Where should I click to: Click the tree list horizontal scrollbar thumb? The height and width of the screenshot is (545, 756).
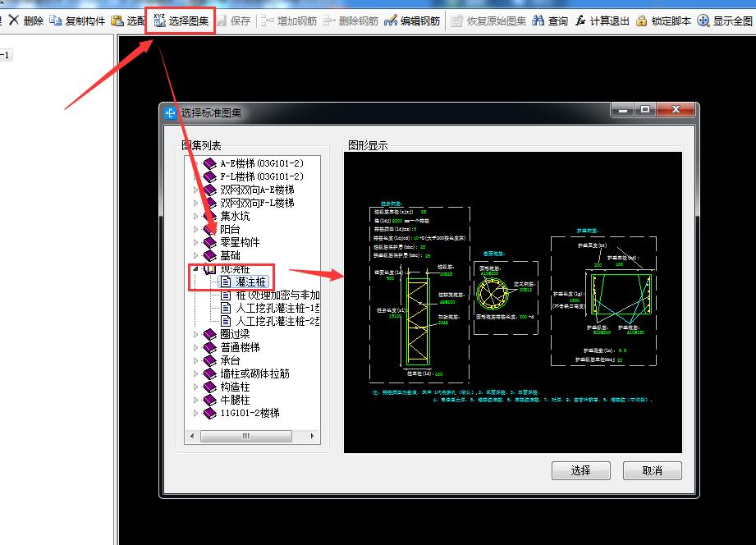click(x=246, y=436)
